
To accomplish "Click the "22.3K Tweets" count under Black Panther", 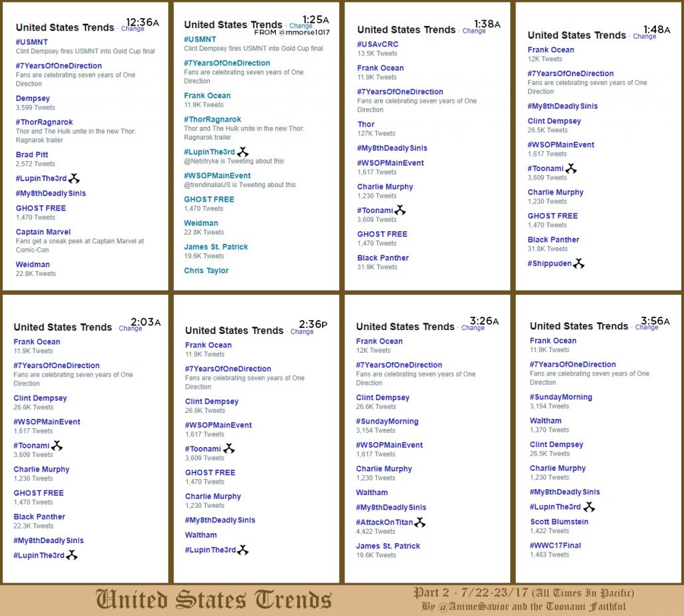I will pyautogui.click(x=33, y=526).
